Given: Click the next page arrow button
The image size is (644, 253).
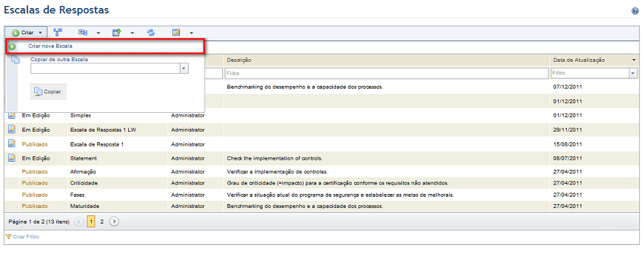Looking at the screenshot, I should pyautogui.click(x=115, y=221).
